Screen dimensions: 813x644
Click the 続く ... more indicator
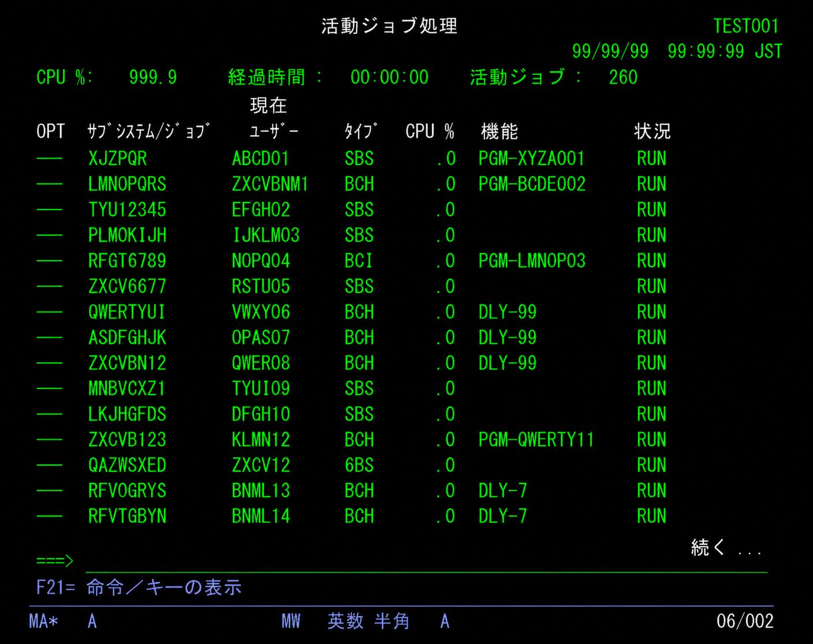coord(726,547)
